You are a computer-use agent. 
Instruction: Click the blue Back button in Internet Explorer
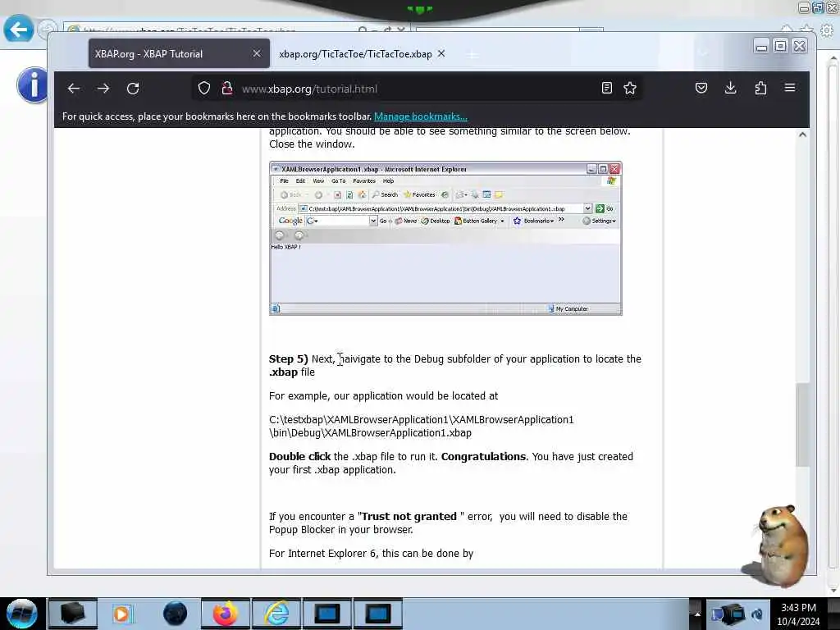[18, 30]
